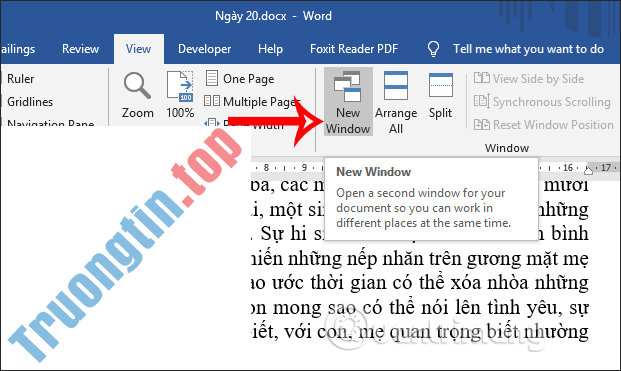Open the Review tab
The height and width of the screenshot is (371, 621).
click(80, 49)
